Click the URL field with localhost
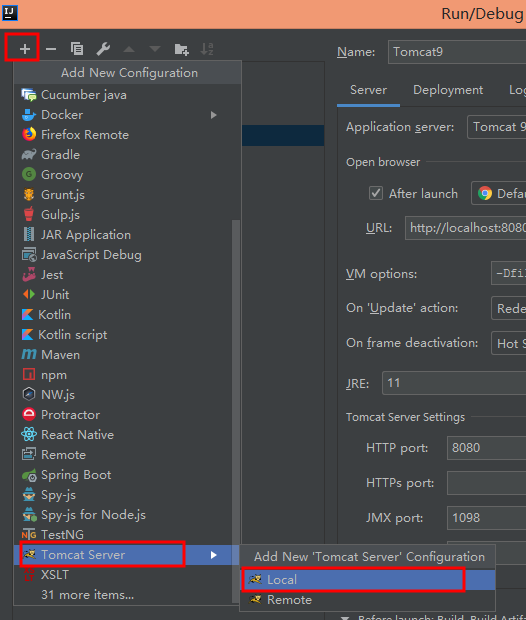The width and height of the screenshot is (526, 620). tap(465, 228)
